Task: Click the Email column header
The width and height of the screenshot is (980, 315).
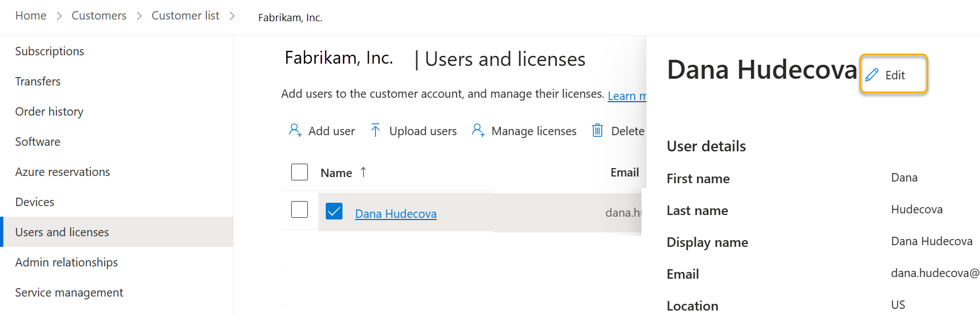Action: tap(625, 173)
